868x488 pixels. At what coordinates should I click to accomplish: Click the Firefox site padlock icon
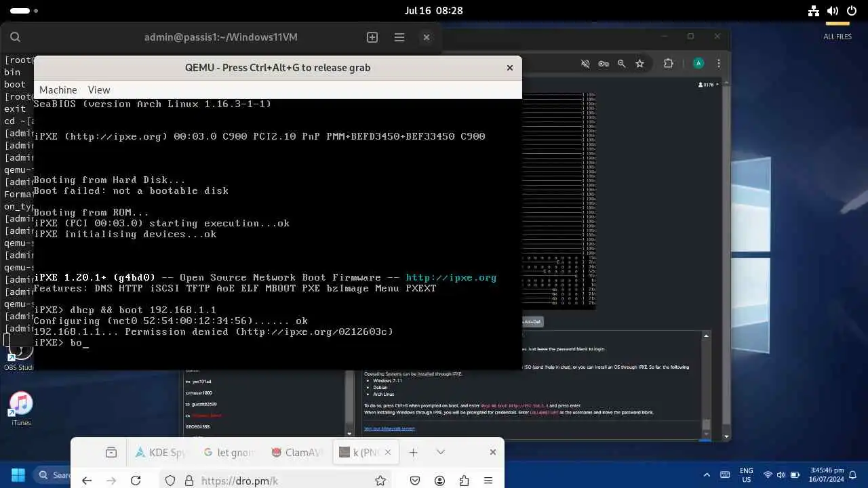click(189, 481)
